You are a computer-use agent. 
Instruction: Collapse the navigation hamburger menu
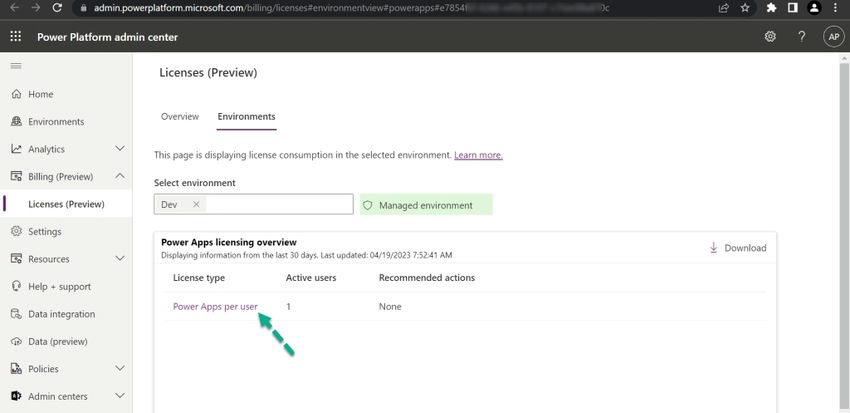pos(16,65)
